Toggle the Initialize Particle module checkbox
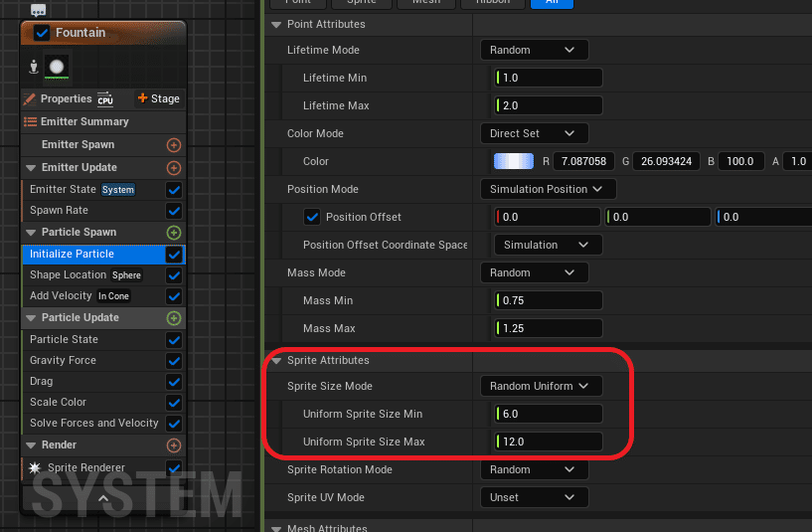Viewport: 812px width, 532px height. pos(174,255)
